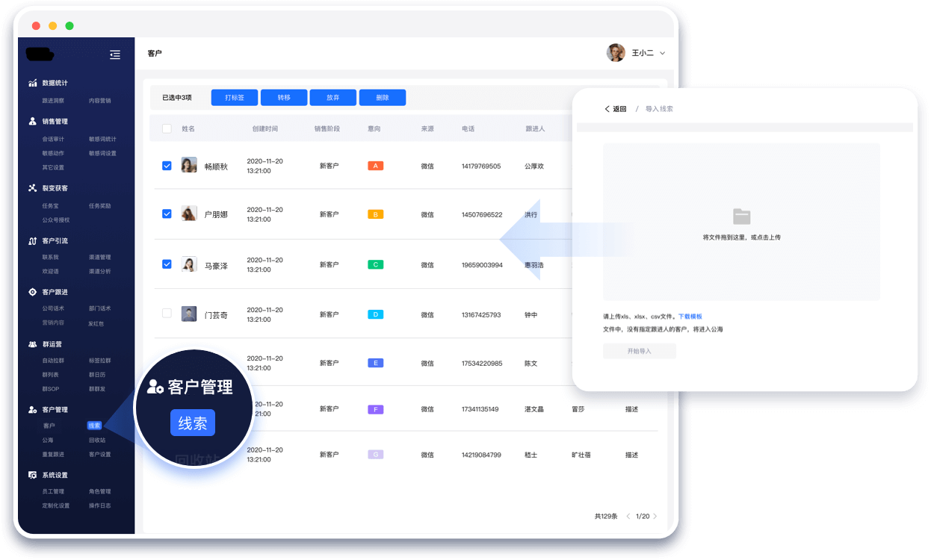Click the 客户引流 section icon

pyautogui.click(x=32, y=241)
